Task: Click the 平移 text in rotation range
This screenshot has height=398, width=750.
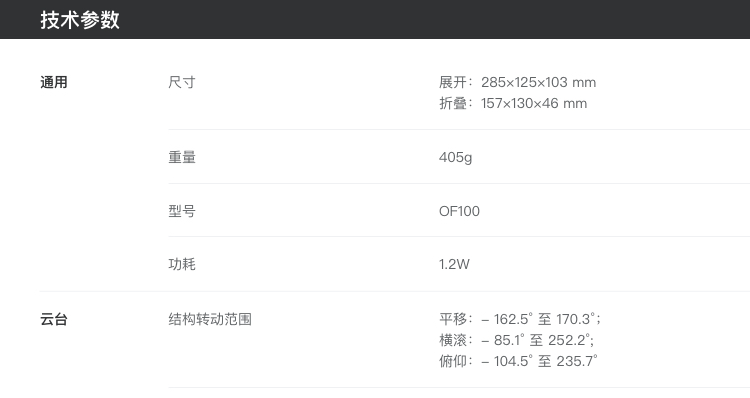Action: click(x=452, y=319)
